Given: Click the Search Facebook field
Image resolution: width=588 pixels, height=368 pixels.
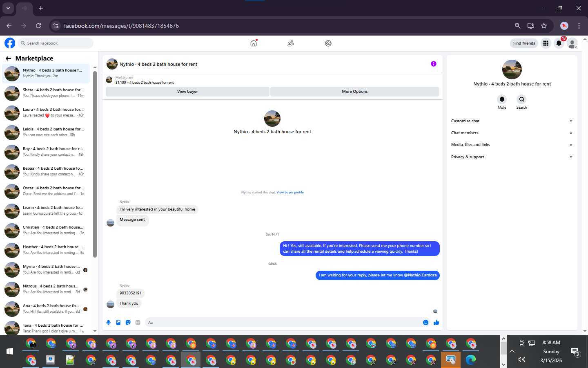Looking at the screenshot, I should click(56, 43).
